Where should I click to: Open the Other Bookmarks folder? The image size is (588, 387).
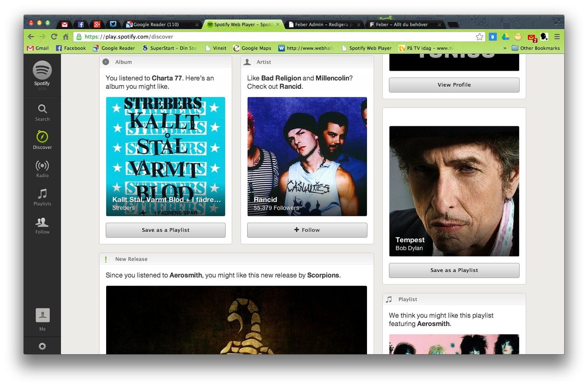536,48
